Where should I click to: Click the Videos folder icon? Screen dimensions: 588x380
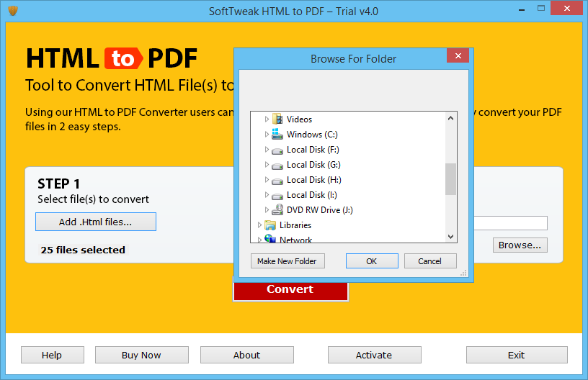pyautogui.click(x=277, y=119)
